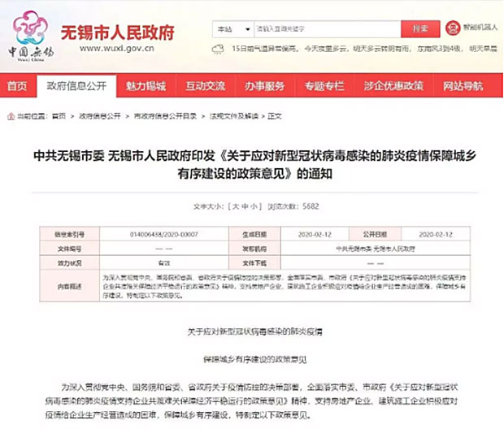Viewport: 504px width, 433px height.
Task: Click the weather cloud icon
Action: [x=218, y=49]
